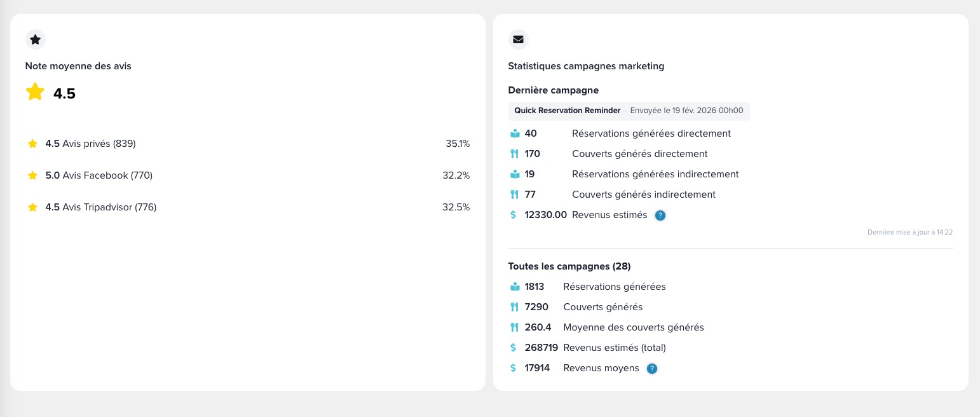Click the dollar icon for Revenus estimés (total)
Screen dimensions: 980x417
514,348
